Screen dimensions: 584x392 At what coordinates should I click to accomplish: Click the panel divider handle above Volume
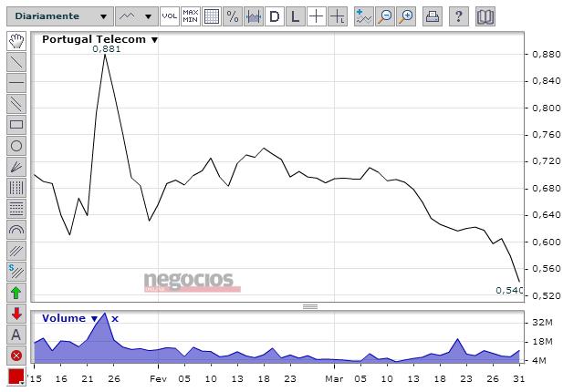(x=310, y=307)
